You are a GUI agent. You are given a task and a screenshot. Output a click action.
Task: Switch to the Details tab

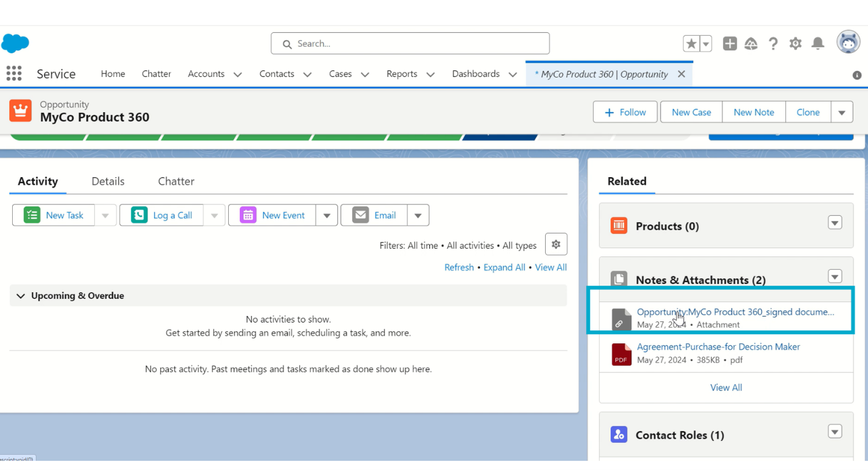[108, 181]
